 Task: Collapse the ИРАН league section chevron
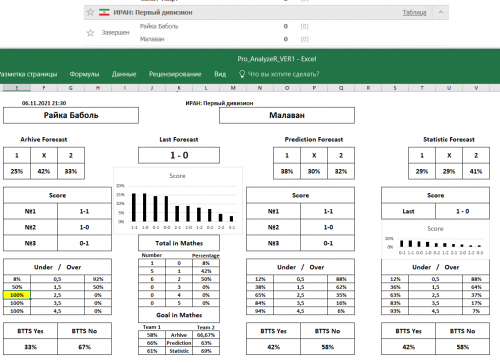[441, 12]
